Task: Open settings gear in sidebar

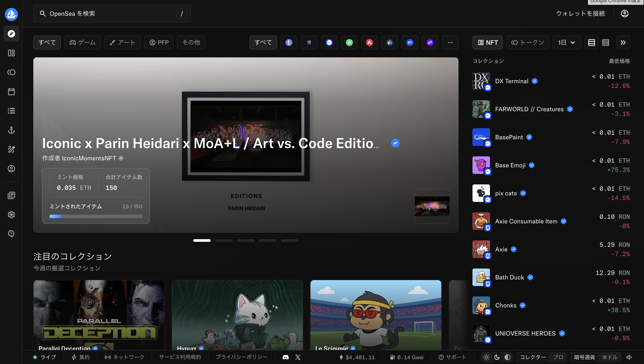Action: click(x=11, y=214)
